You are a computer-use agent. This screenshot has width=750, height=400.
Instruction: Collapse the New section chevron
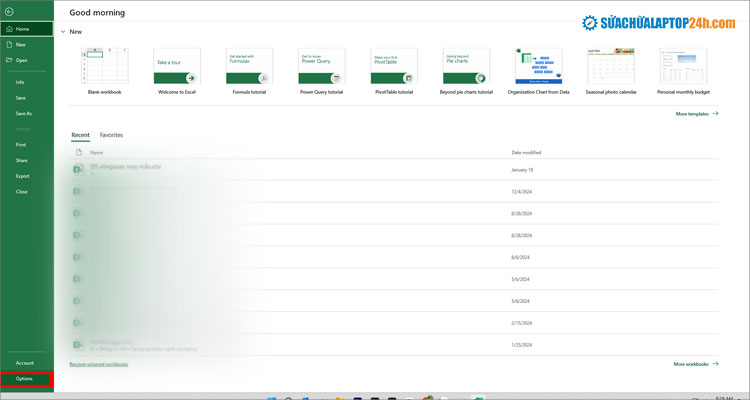click(x=63, y=32)
